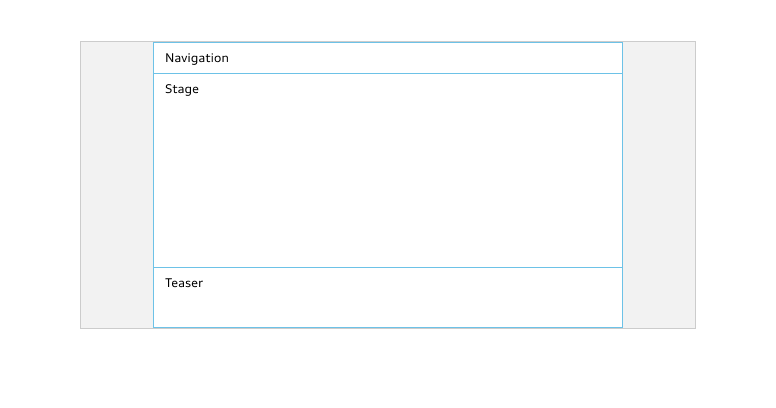Image resolution: width=776 pixels, height=408 pixels.
Task: Click the gray margin right of Stage
Action: coord(659,170)
